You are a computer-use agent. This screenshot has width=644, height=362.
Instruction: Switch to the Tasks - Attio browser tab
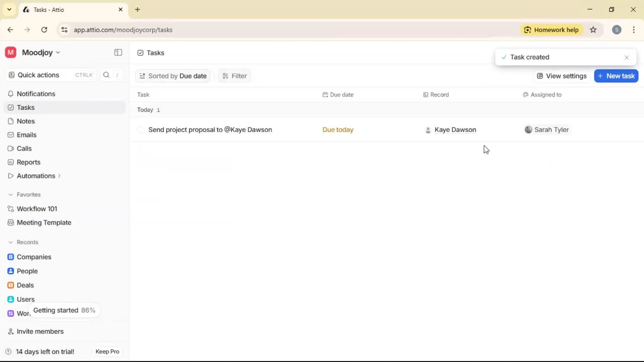coord(60,9)
